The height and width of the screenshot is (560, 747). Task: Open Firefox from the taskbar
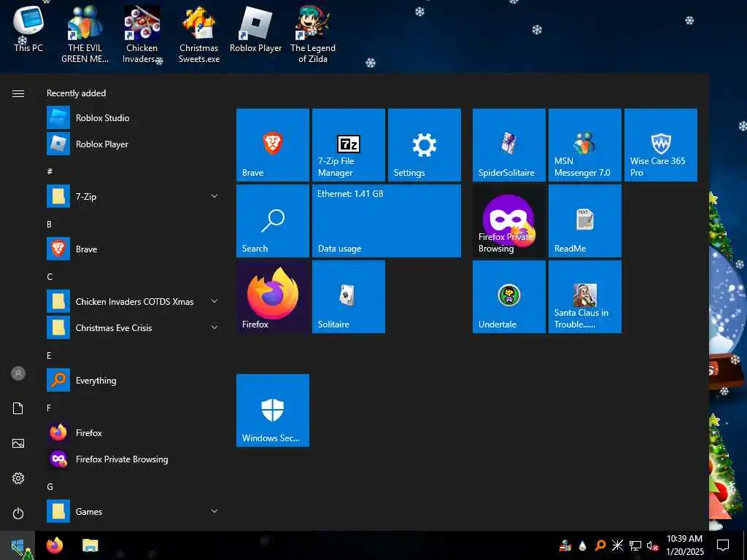[x=55, y=545]
